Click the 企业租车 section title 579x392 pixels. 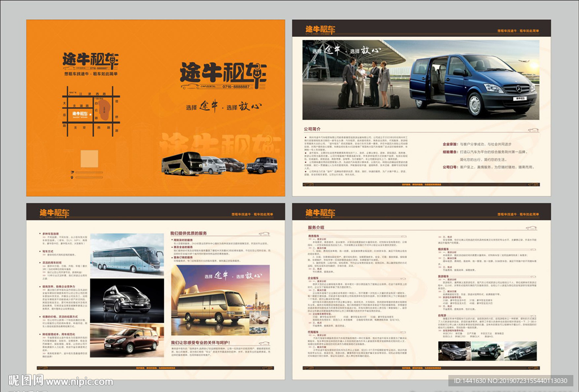pos(313,278)
